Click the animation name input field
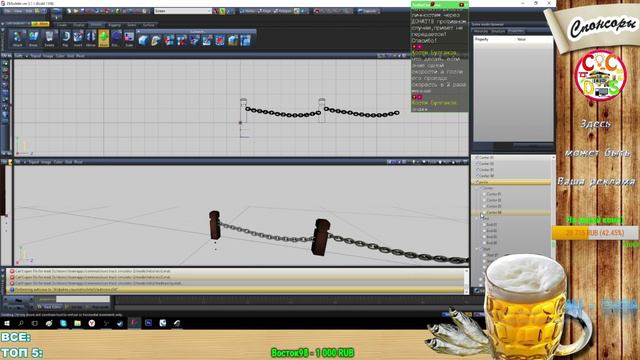Image resolution: width=640 pixels, height=360 pixels. (x=83, y=299)
